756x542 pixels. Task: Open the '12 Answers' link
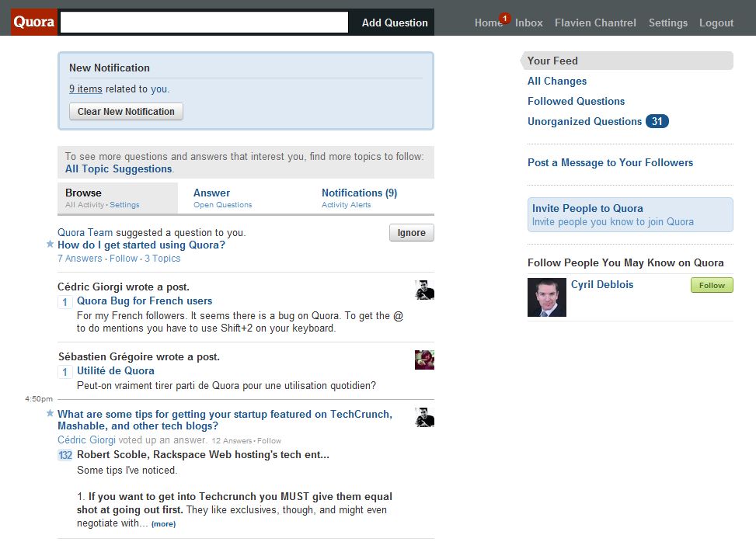(x=232, y=441)
